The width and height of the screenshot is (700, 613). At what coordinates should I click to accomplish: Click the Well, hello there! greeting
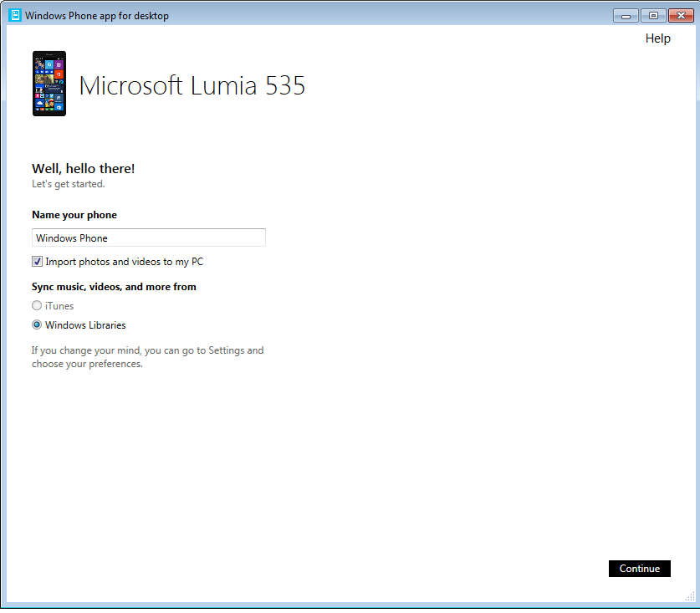point(83,168)
